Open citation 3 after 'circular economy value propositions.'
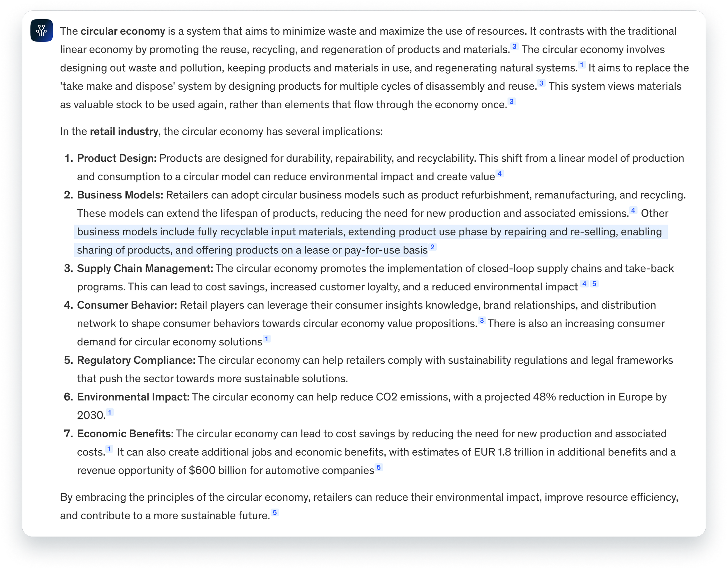The width and height of the screenshot is (728, 570). pos(482,320)
